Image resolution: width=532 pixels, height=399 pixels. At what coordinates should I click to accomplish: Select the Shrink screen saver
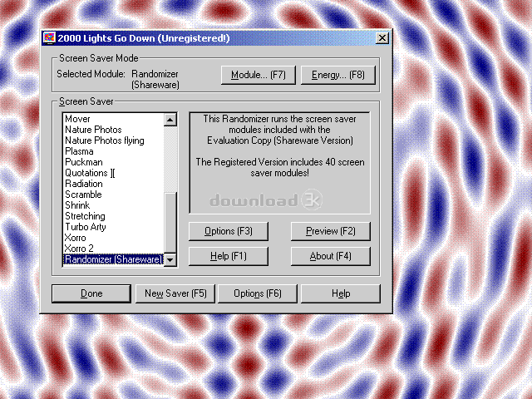pos(113,205)
